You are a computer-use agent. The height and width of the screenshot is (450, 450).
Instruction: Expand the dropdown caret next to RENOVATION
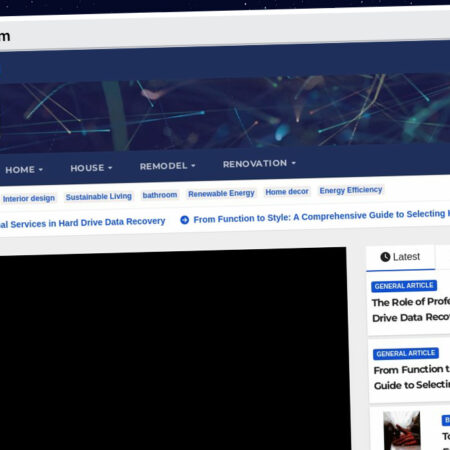click(x=293, y=163)
